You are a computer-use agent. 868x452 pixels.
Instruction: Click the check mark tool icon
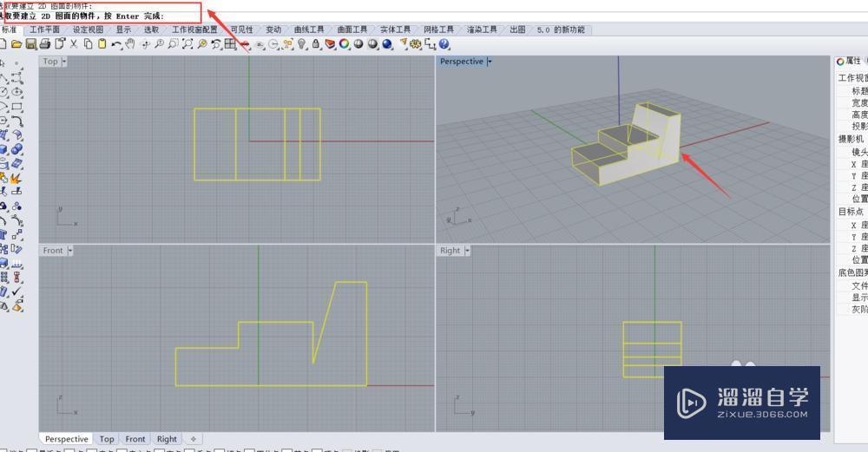(17, 291)
